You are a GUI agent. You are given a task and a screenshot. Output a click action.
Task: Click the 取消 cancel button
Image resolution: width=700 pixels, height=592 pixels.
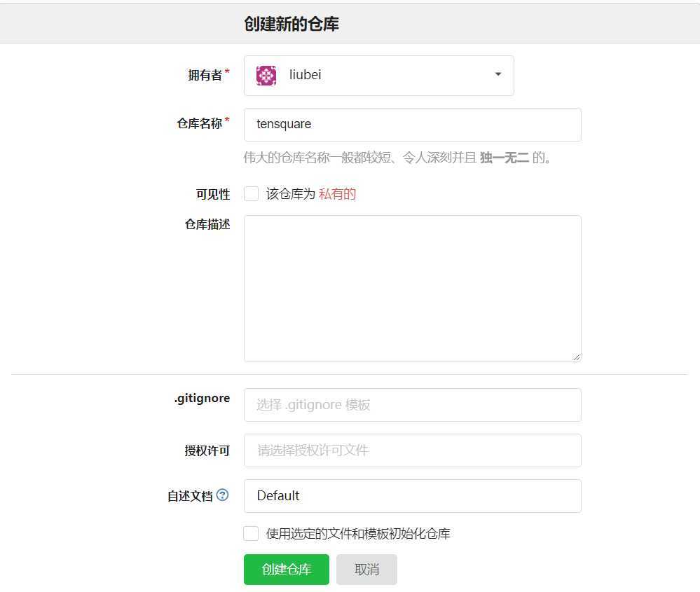[x=366, y=569]
